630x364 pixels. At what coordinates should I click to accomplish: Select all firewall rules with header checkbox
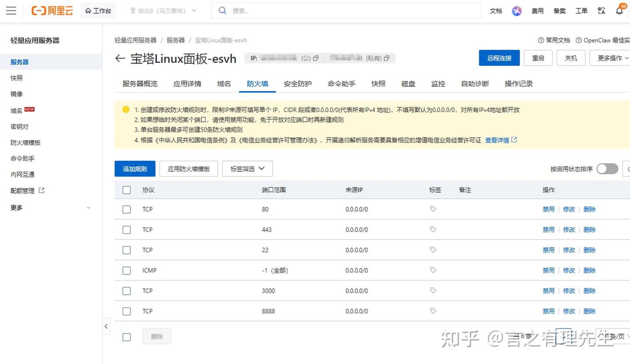tap(126, 190)
